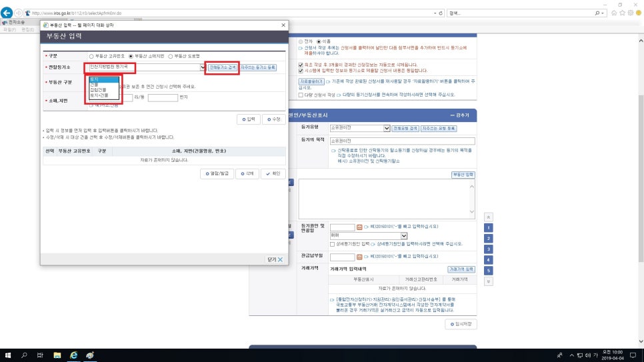
Task: Toggle the 3개월 auto-deletion notice checkbox
Action: 301,65
